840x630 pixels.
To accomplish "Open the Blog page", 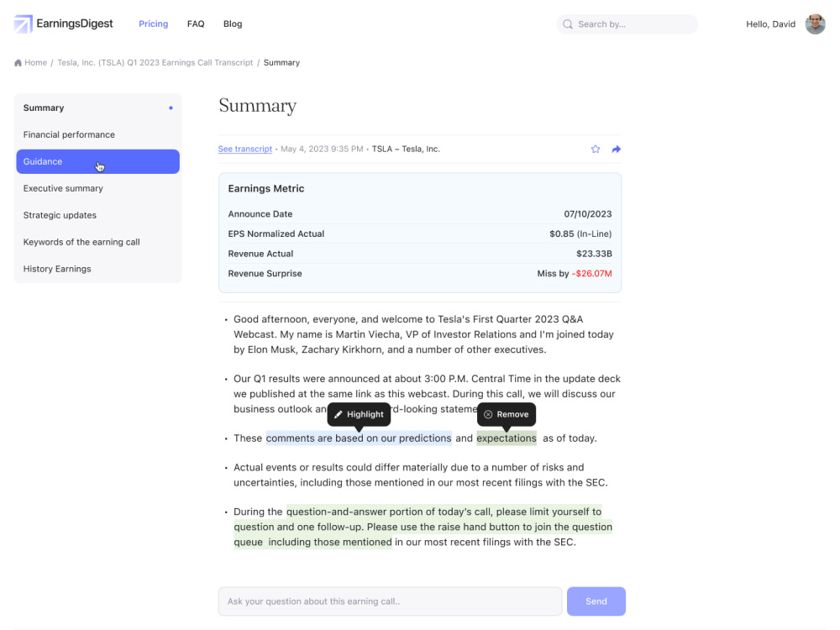I will point(233,24).
